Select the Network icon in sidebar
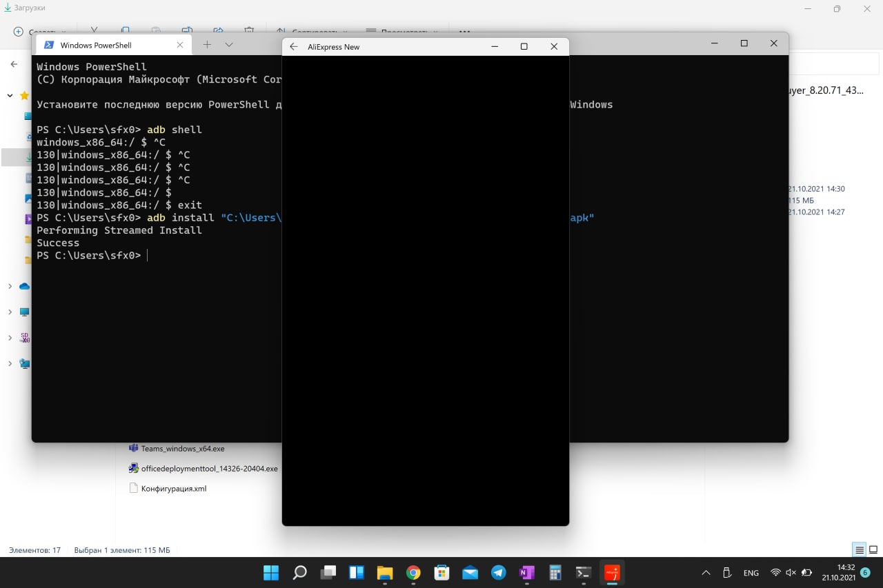 (x=25, y=363)
